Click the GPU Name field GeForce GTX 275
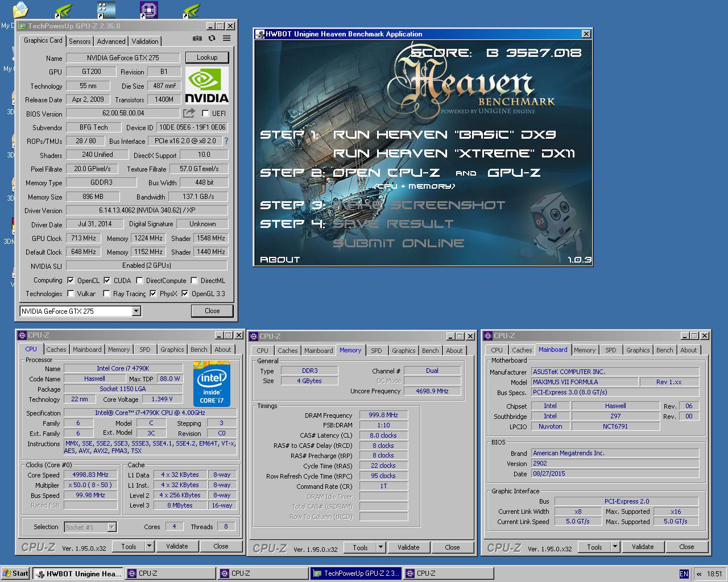 [x=123, y=57]
